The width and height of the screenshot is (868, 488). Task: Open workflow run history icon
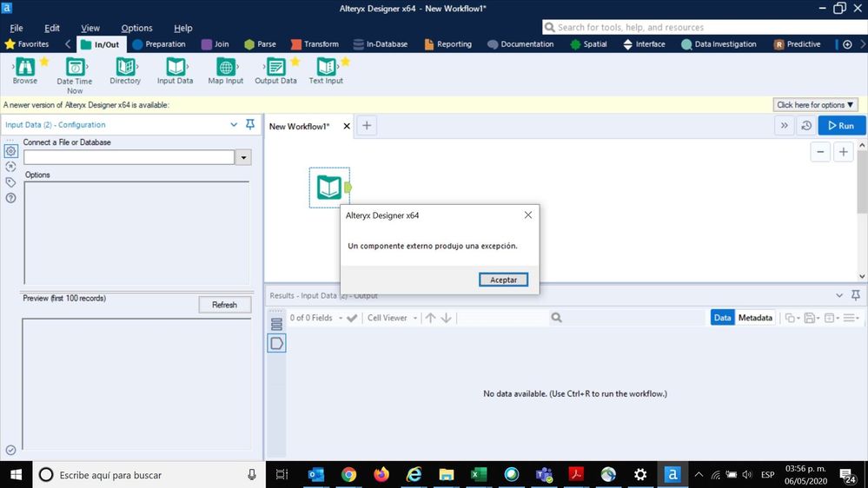(806, 126)
